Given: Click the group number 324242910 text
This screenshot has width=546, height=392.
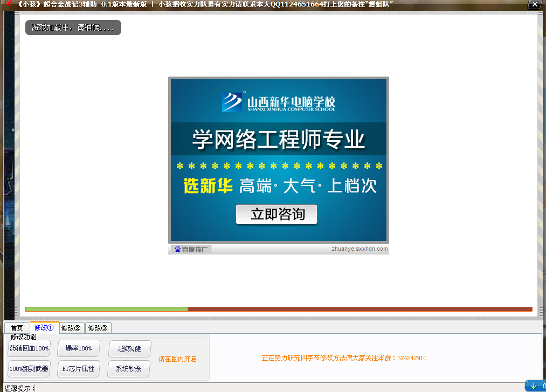Looking at the screenshot, I should click(x=412, y=358).
